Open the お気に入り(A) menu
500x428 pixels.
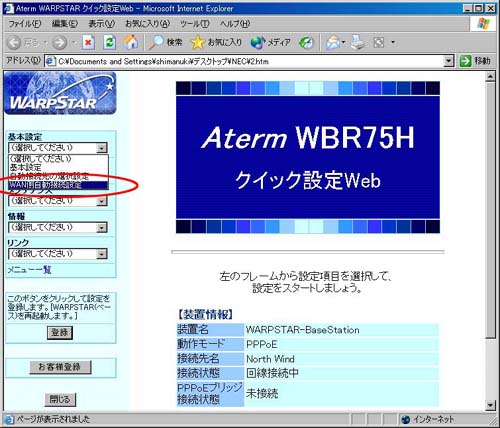pos(147,24)
